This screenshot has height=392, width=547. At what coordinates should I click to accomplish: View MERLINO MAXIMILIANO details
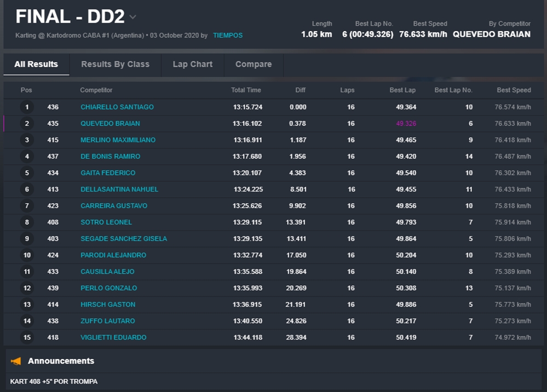tap(118, 140)
